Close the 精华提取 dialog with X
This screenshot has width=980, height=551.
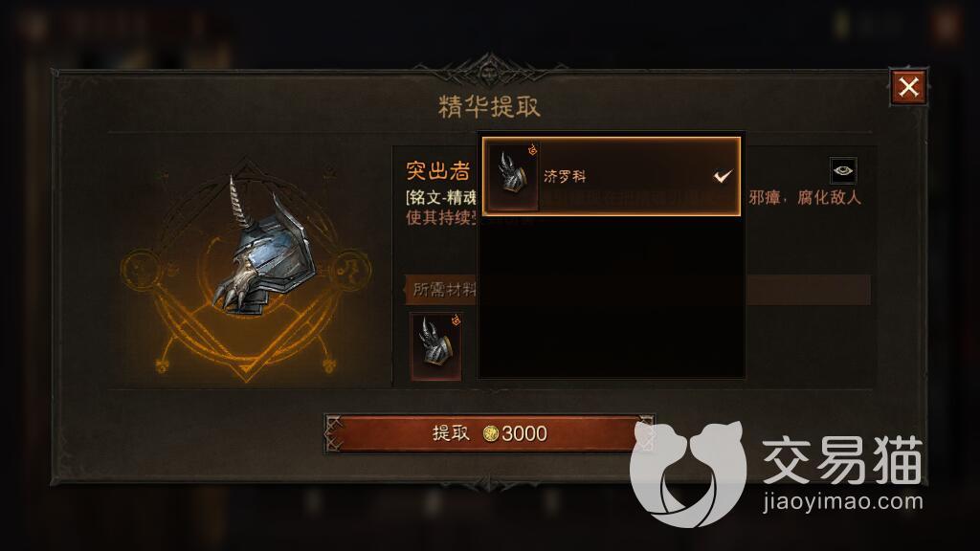(x=908, y=87)
